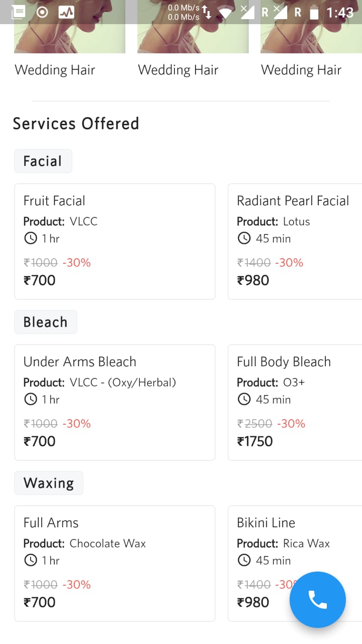Select the Waxing category tag
Viewport: 362px width, 644px height.
[48, 483]
